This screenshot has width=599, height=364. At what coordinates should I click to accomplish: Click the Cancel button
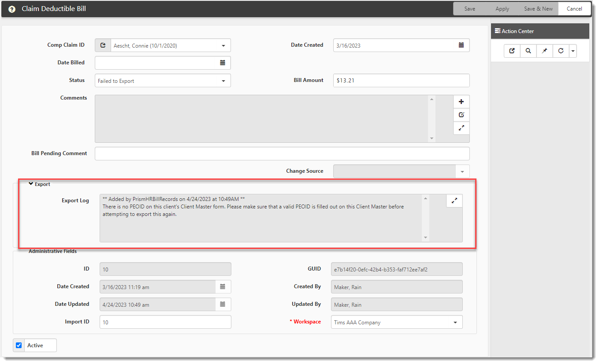point(574,9)
